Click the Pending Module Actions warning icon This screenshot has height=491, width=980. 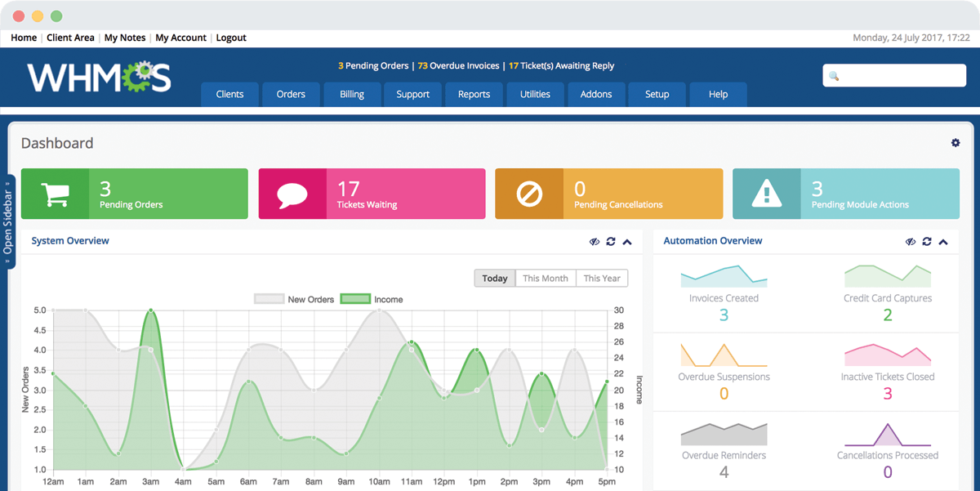click(766, 194)
